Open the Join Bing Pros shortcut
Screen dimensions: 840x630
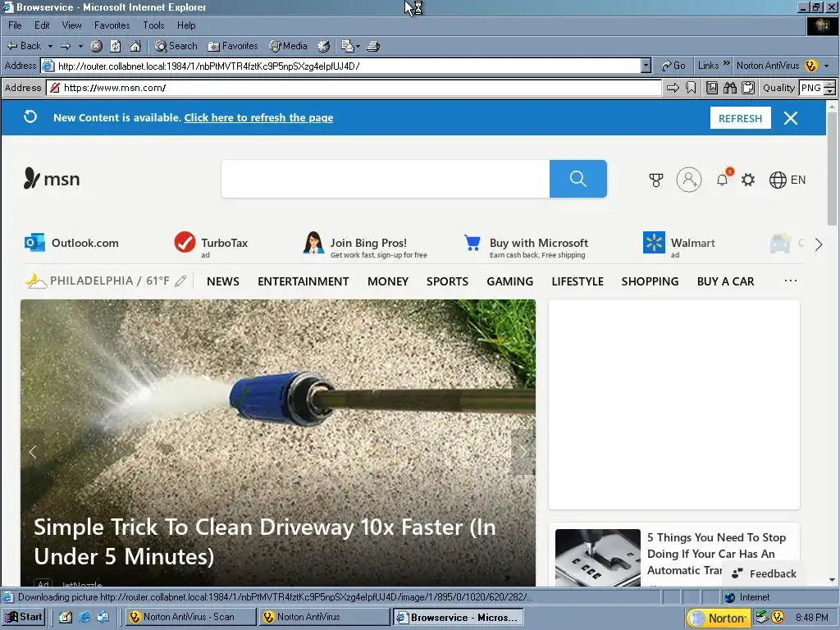pos(365,244)
